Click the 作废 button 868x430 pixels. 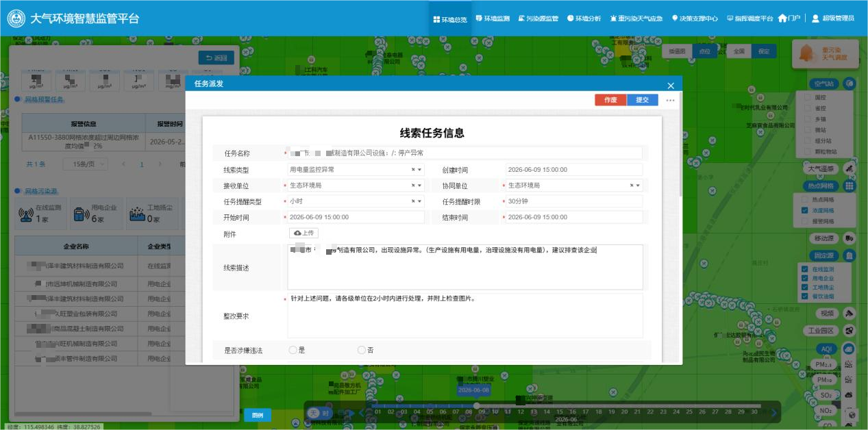click(610, 100)
